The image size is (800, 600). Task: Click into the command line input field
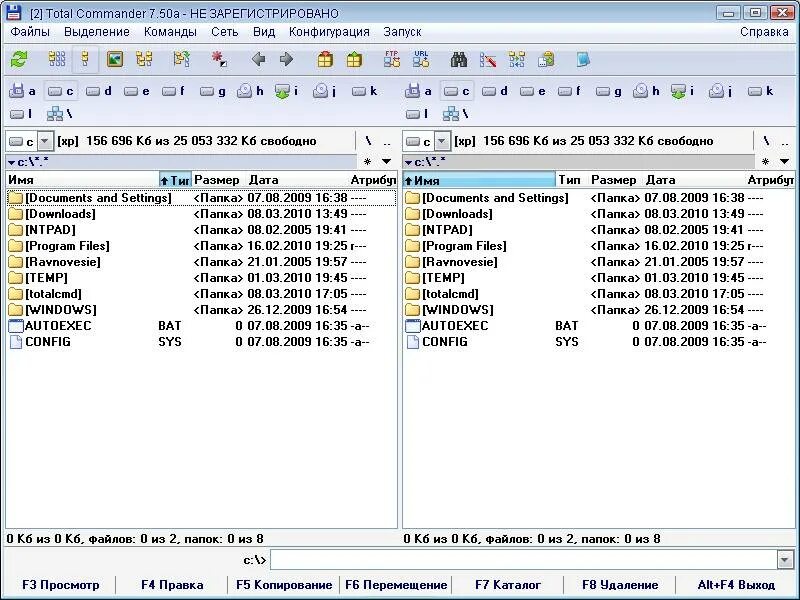(524, 560)
